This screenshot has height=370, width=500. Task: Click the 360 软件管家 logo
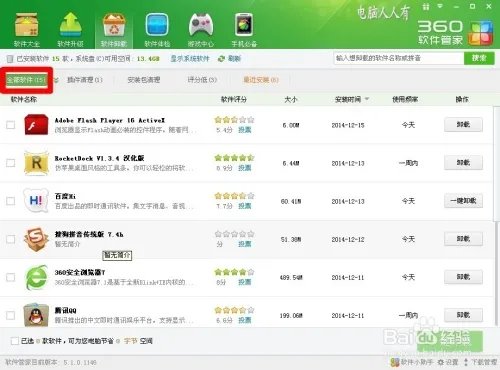tap(455, 33)
